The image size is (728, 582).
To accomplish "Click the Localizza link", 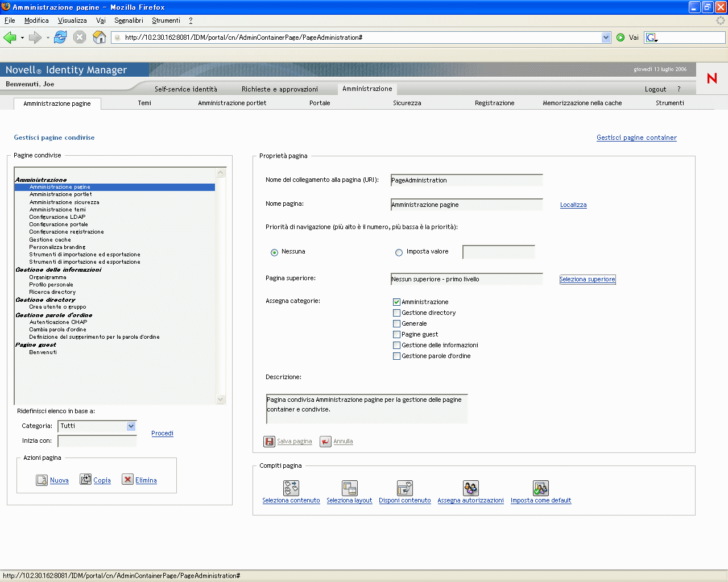I will [573, 205].
